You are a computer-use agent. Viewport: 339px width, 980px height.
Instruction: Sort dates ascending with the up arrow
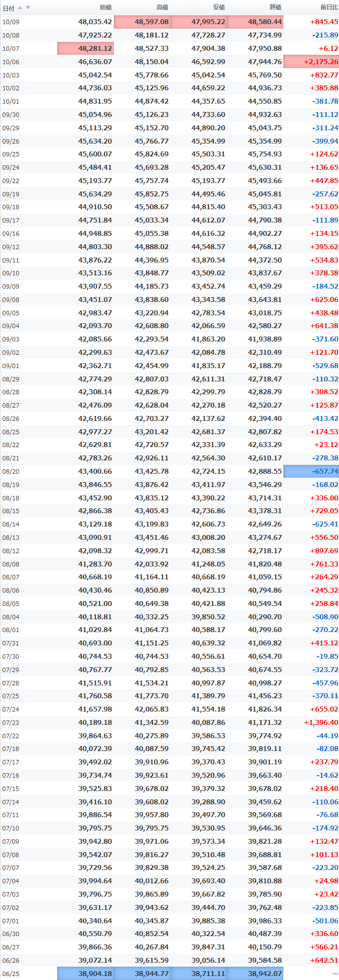tap(20, 7)
